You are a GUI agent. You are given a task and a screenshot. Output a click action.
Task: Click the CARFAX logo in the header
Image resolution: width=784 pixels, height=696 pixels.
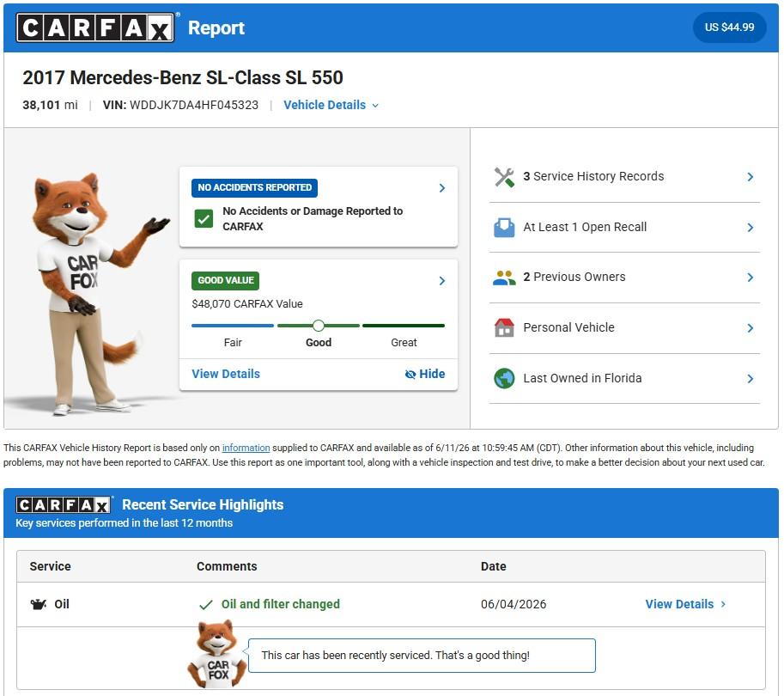coord(95,27)
